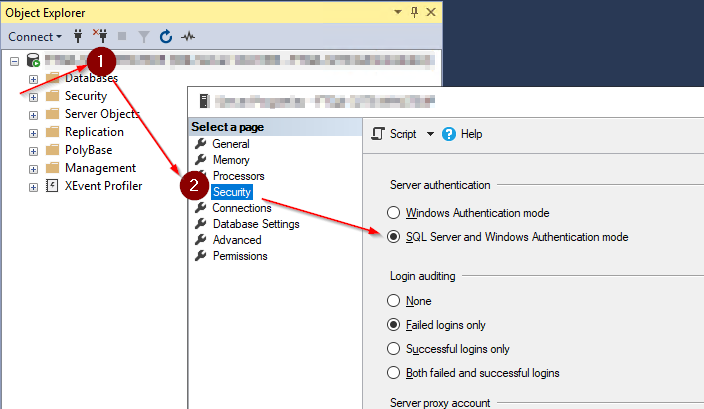704x409 pixels.
Task: Click the Script scroll icon
Action: (x=378, y=134)
